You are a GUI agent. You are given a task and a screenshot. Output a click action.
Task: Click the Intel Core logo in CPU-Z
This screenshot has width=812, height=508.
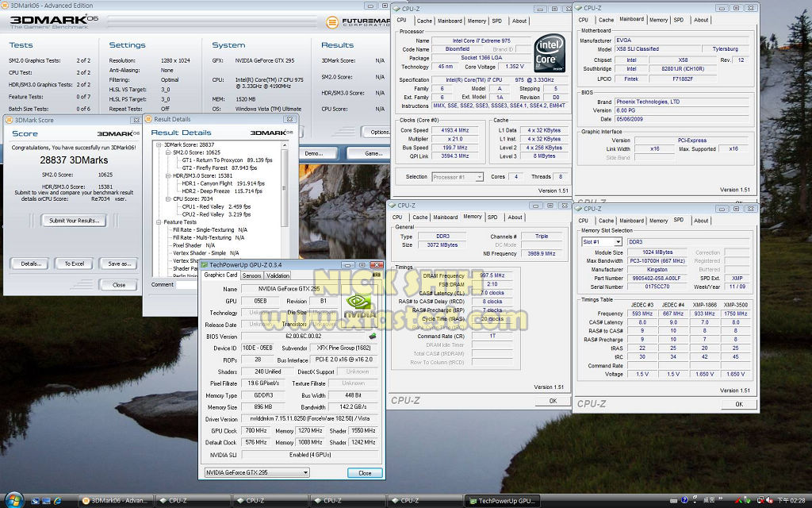point(549,53)
